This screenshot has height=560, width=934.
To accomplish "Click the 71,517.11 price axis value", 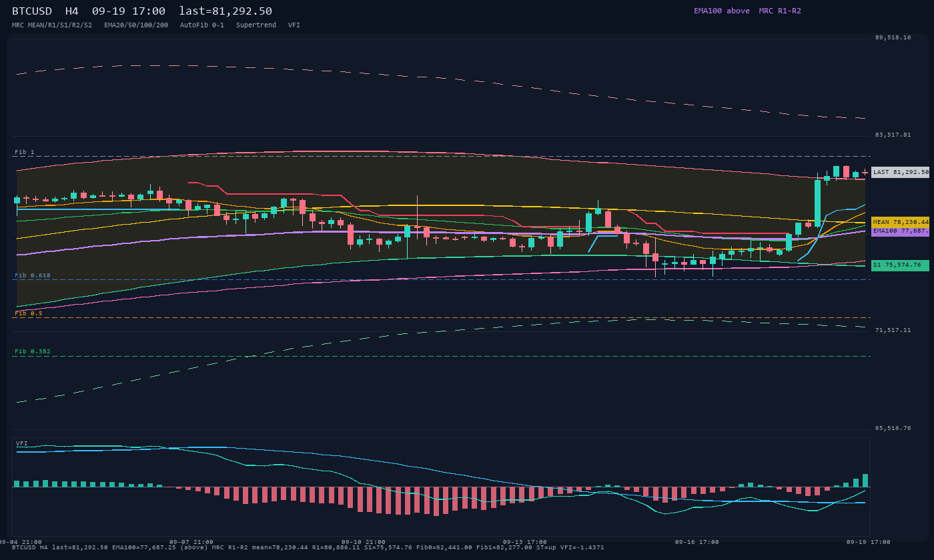I will pyautogui.click(x=893, y=330).
